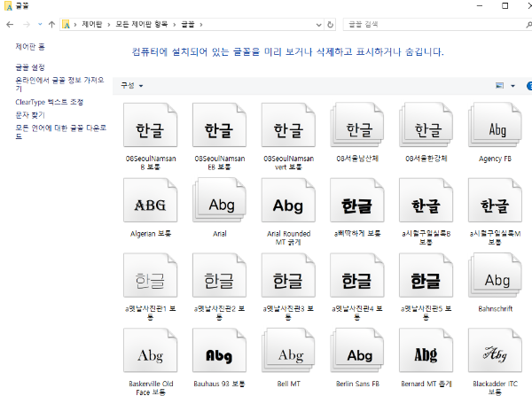Expand the view options dropdown arrow
The image size is (532, 396).
click(513, 86)
